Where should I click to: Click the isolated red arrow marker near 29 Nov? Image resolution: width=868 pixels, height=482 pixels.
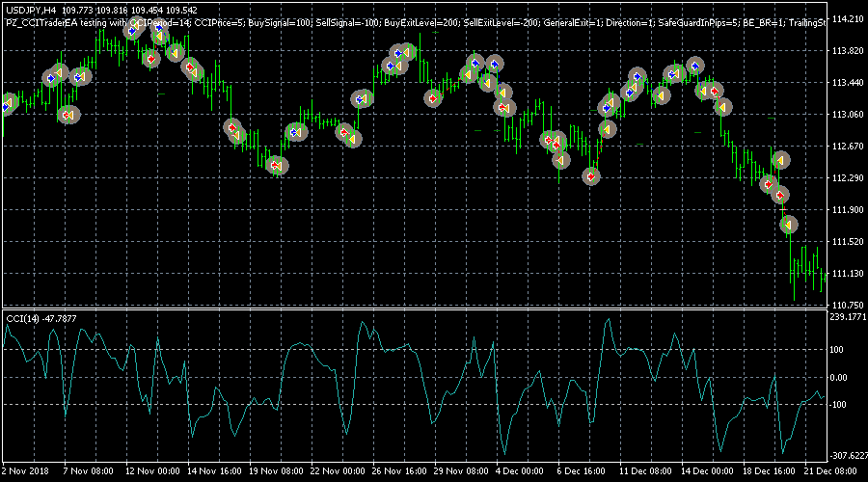click(433, 97)
